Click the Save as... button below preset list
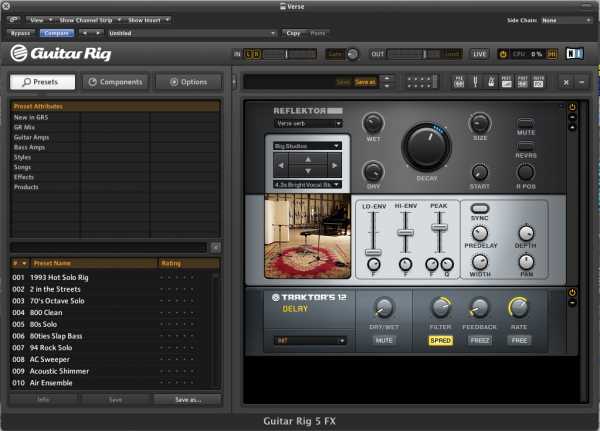This screenshot has width=600, height=431. (188, 400)
